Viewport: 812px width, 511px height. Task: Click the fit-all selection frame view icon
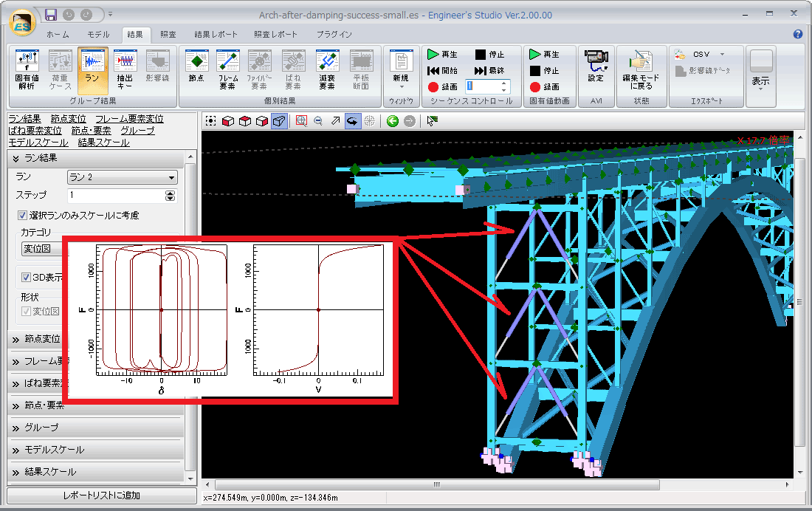(x=211, y=121)
